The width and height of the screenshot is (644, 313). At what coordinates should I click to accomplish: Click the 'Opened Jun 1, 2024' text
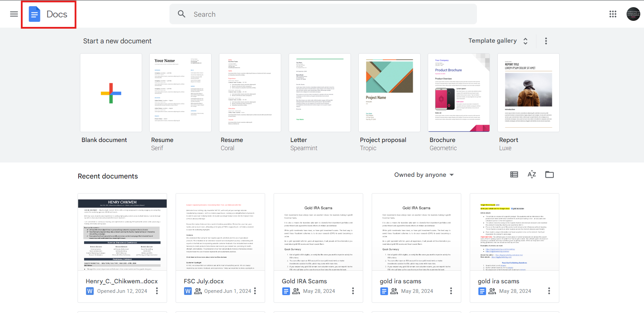pos(228,291)
